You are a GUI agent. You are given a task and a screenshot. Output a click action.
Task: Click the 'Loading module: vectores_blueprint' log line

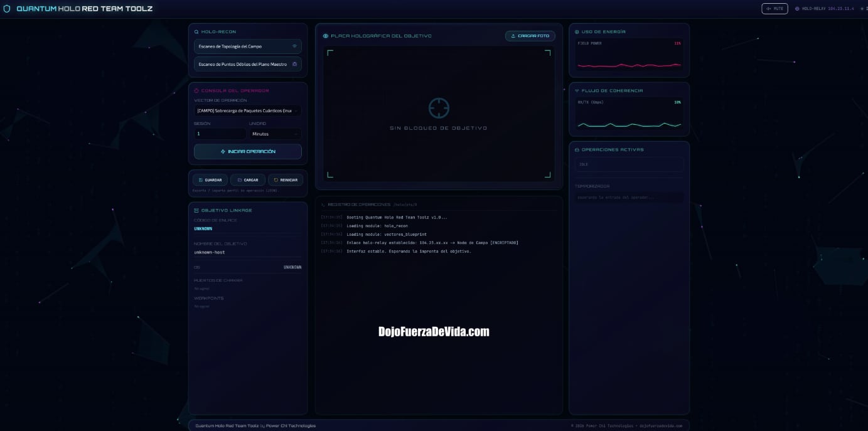tap(386, 234)
